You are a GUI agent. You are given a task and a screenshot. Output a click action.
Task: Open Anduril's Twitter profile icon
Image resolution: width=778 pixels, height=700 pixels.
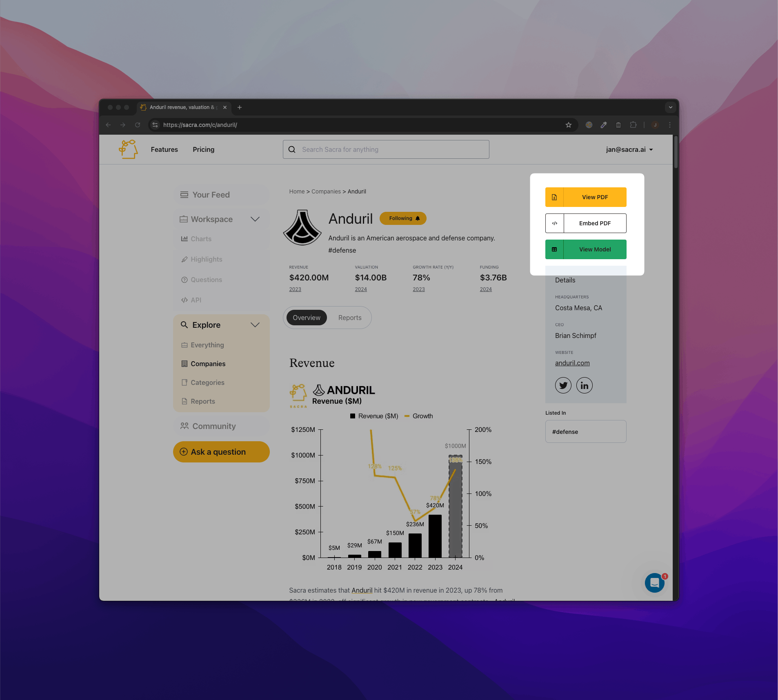(563, 385)
